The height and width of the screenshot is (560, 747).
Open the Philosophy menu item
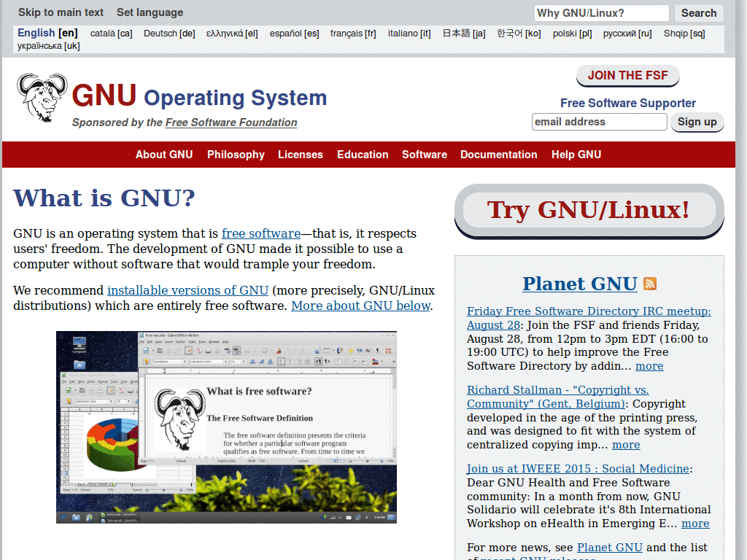(236, 155)
